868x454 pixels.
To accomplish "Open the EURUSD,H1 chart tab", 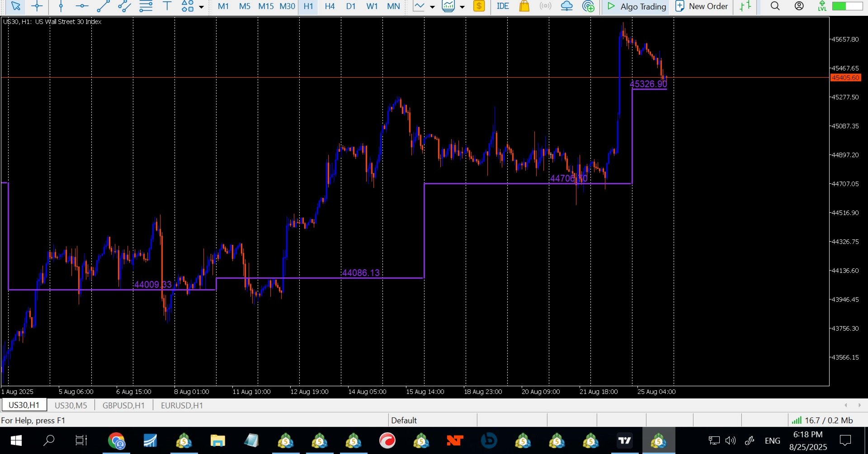I will click(x=182, y=405).
